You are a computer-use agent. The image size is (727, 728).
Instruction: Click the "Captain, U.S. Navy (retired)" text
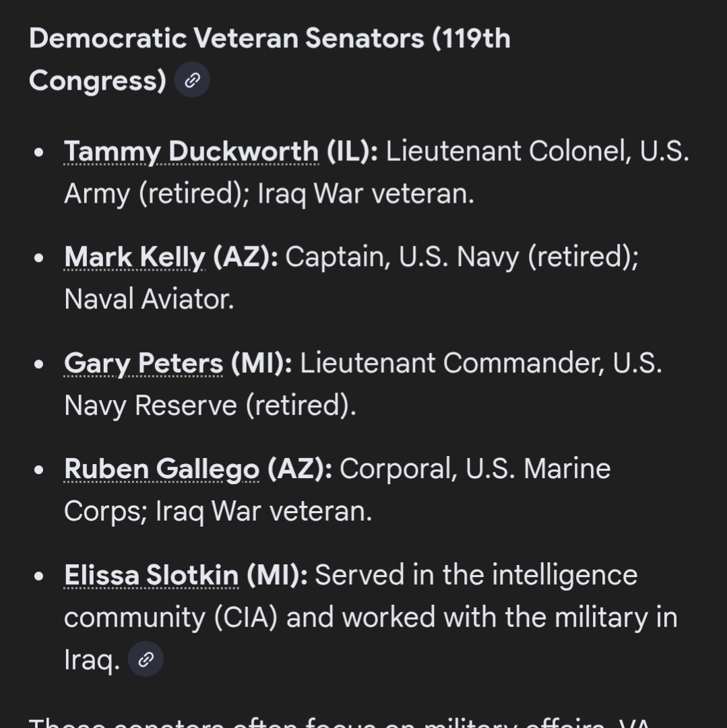point(462,257)
